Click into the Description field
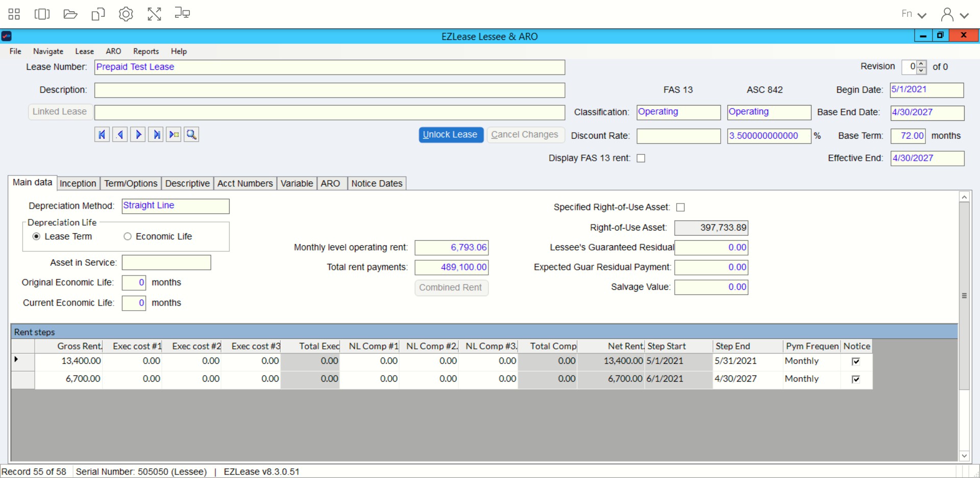Image resolution: width=980 pixels, height=478 pixels. pyautogui.click(x=330, y=90)
